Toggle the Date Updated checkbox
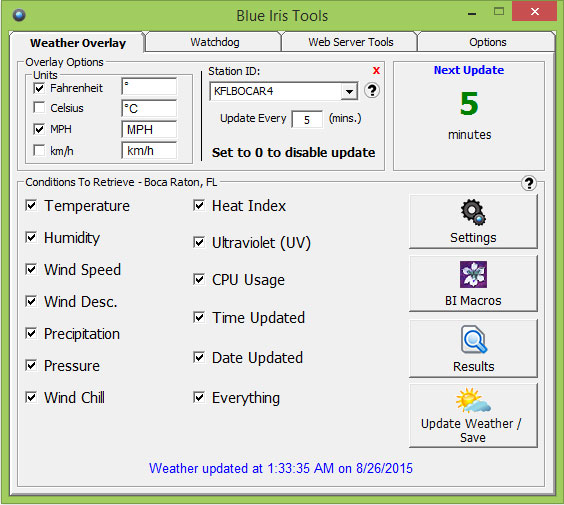The image size is (564, 505). point(199,357)
